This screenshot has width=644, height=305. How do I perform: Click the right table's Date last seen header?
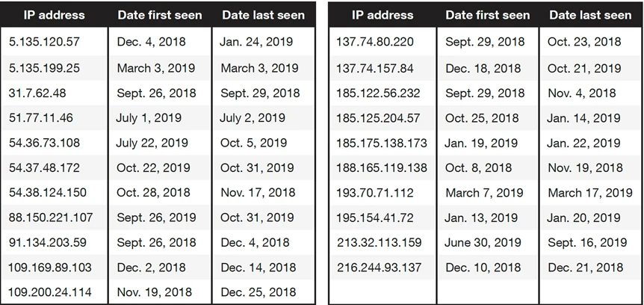pos(589,15)
